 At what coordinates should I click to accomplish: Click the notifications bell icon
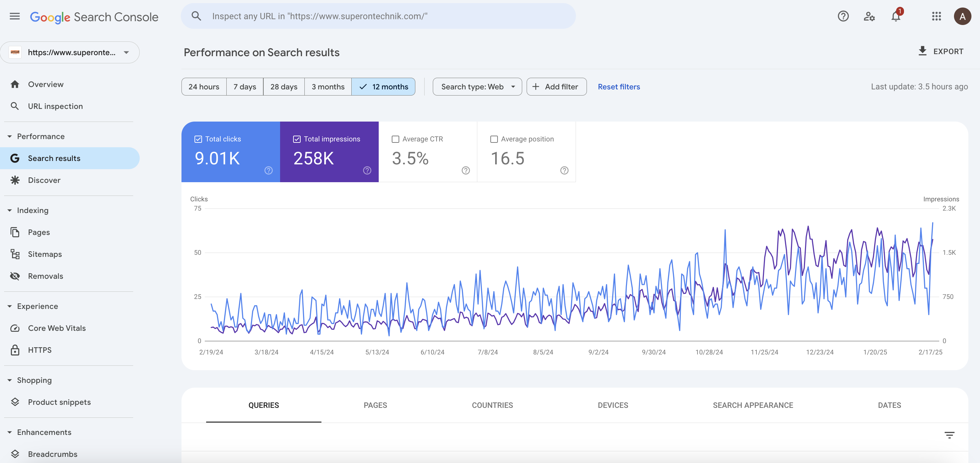pos(895,16)
